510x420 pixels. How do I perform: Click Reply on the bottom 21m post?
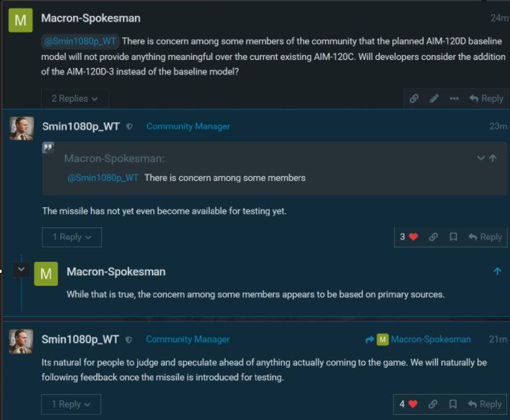485,404
